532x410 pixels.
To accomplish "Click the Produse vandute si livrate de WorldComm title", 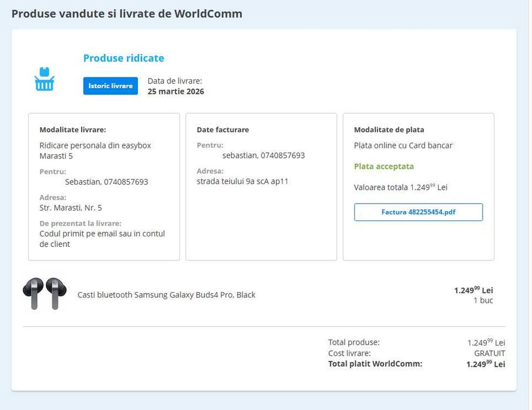I will [127, 13].
